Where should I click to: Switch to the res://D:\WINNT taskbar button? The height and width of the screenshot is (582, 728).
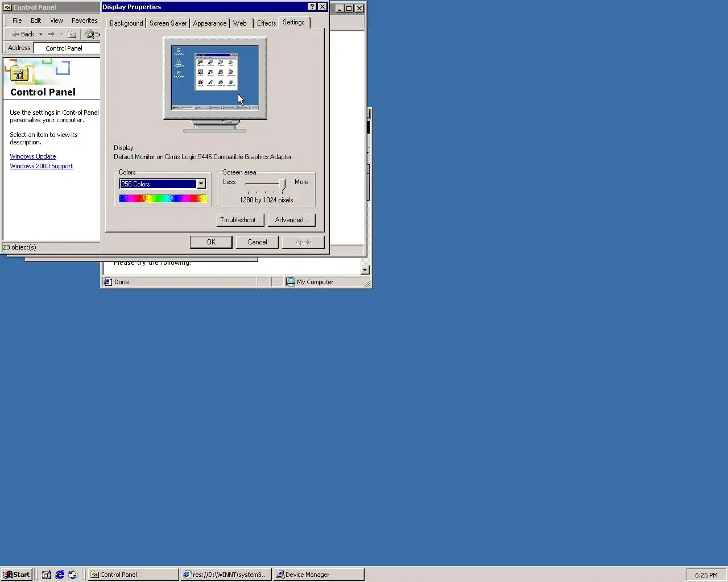[225, 575]
